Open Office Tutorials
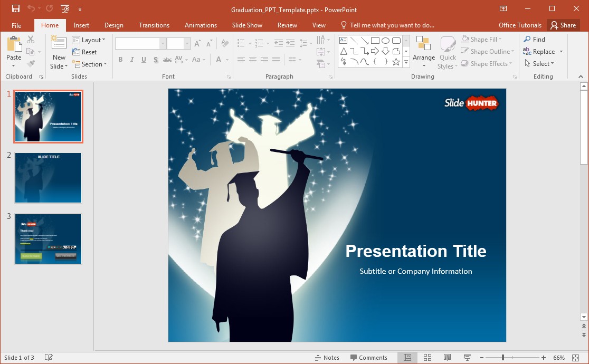The image size is (589, 364). click(520, 25)
